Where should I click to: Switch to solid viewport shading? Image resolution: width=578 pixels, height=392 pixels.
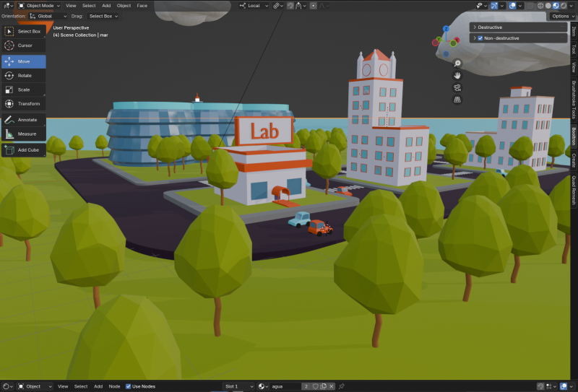(x=548, y=6)
